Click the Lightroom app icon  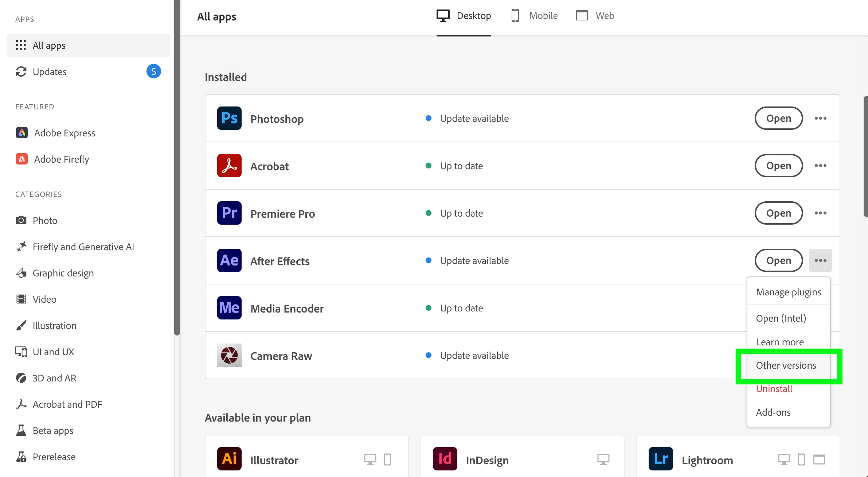click(661, 459)
